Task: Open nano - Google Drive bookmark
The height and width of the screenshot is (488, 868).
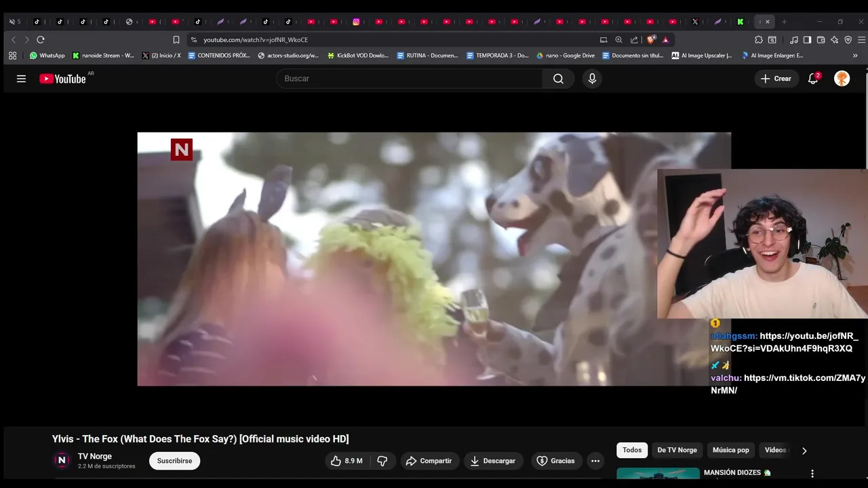Action: pos(566,56)
